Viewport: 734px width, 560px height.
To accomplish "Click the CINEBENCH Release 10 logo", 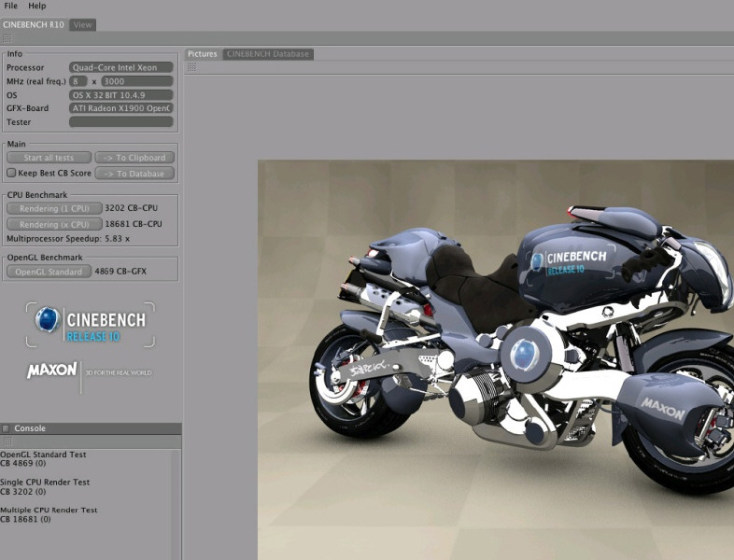I will click(x=91, y=325).
